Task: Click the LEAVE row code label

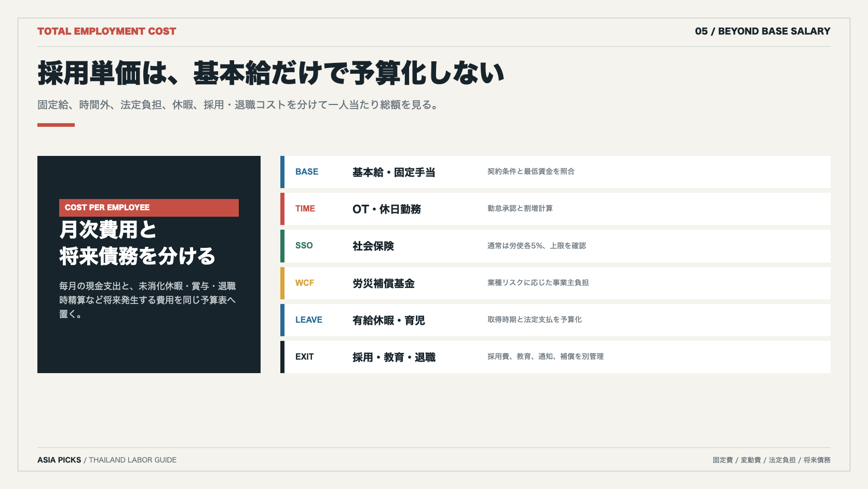Action: [309, 320]
